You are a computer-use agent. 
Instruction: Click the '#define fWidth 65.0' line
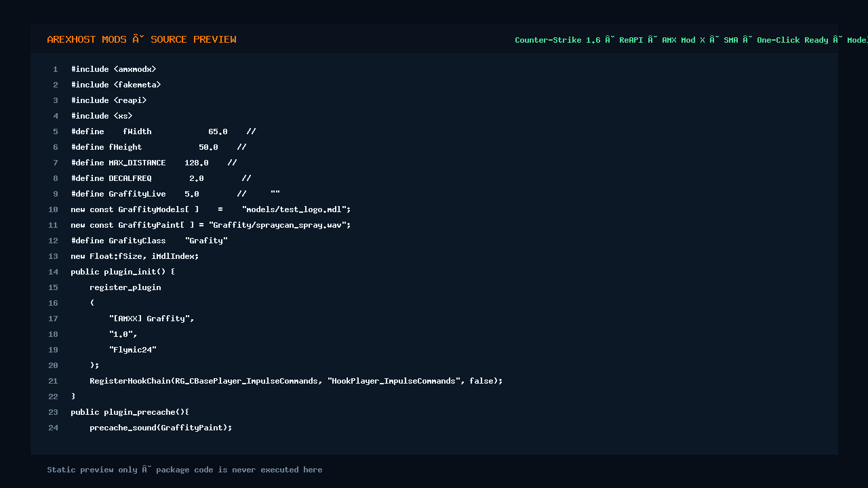click(163, 131)
